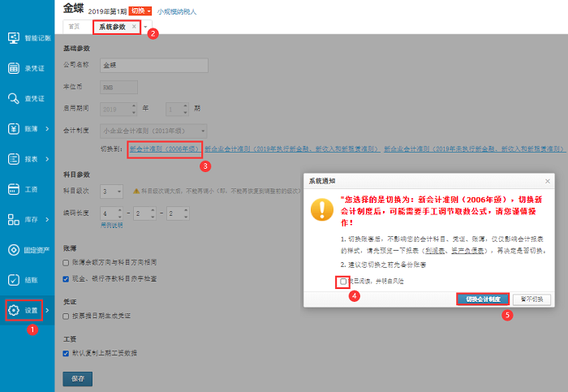The width and height of the screenshot is (568, 392).
Task: Click the 公司名称 input field
Action: pyautogui.click(x=153, y=65)
